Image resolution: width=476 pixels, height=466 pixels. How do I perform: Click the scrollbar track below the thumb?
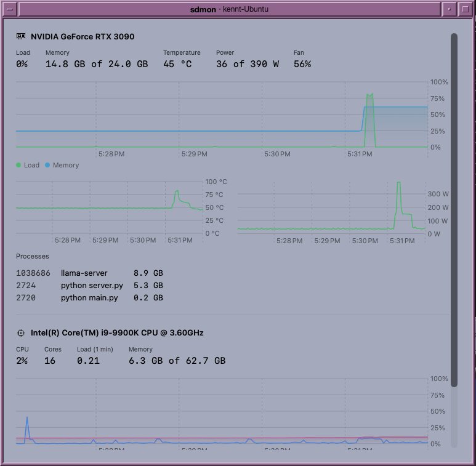(x=454, y=417)
